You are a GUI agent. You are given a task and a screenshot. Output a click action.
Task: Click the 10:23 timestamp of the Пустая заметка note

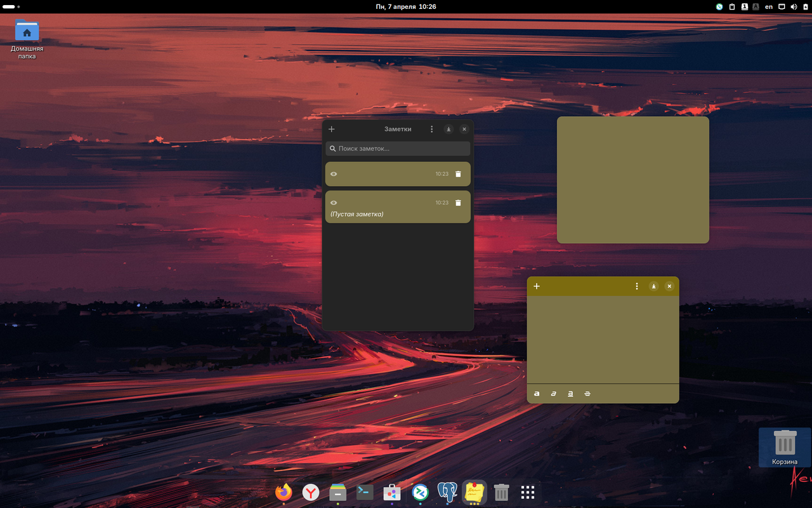pyautogui.click(x=442, y=203)
